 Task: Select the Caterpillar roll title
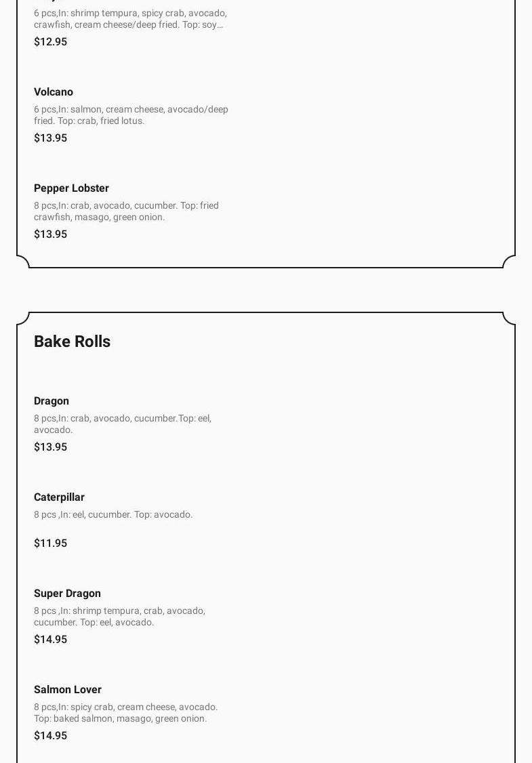click(x=59, y=497)
